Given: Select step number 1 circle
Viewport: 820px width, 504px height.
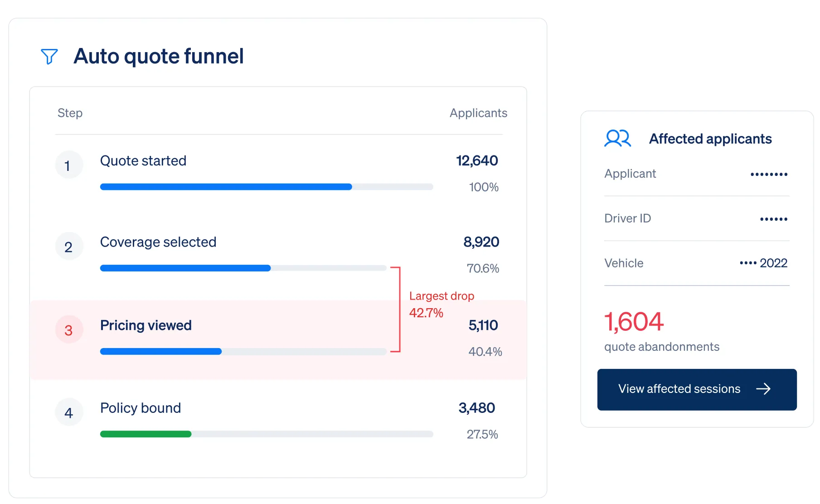Looking at the screenshot, I should 69,165.
